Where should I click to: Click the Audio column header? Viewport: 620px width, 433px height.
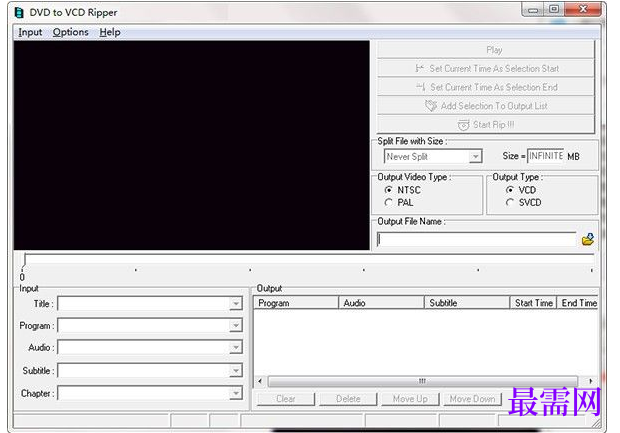point(381,303)
